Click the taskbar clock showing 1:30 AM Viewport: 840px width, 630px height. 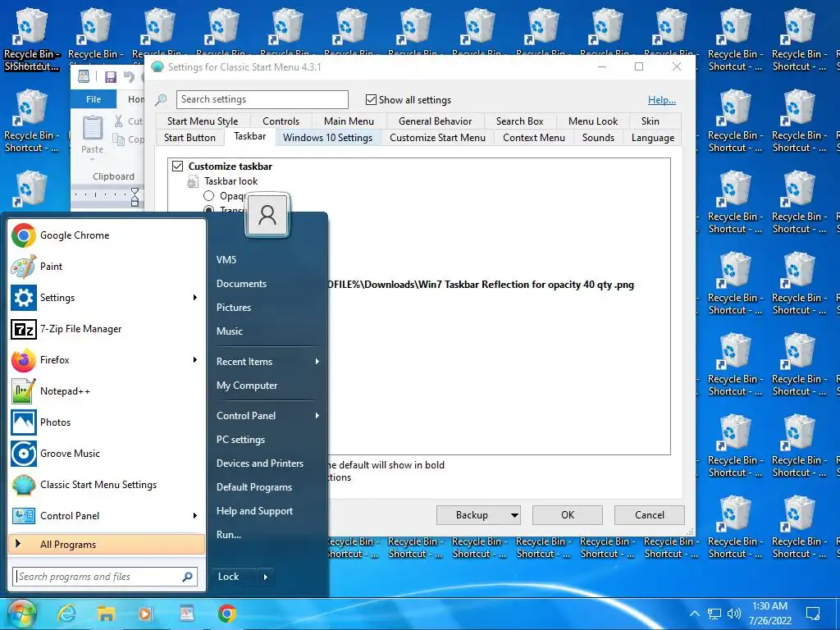[x=769, y=614]
